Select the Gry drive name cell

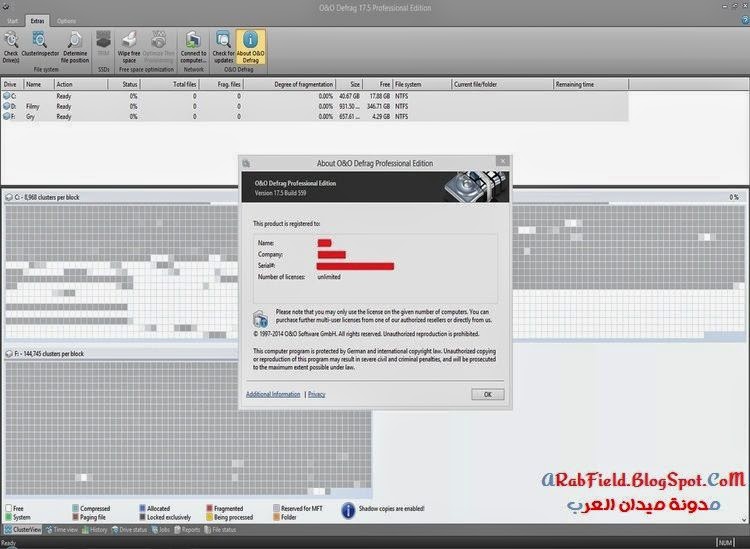(x=30, y=117)
